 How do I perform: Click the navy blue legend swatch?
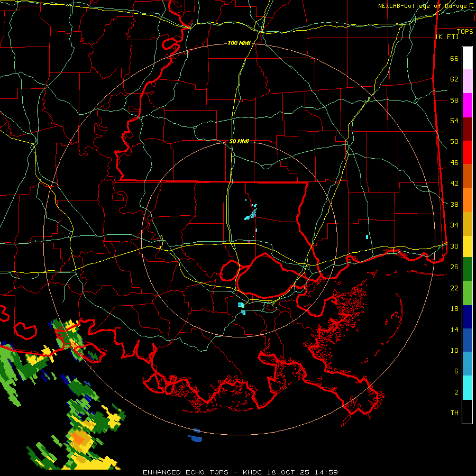coord(467,317)
